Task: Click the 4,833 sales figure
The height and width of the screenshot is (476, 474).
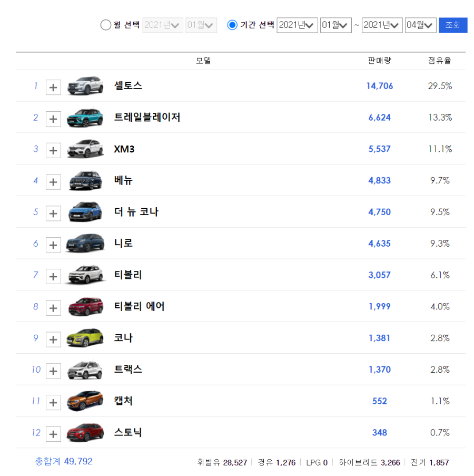Action: [x=379, y=181]
